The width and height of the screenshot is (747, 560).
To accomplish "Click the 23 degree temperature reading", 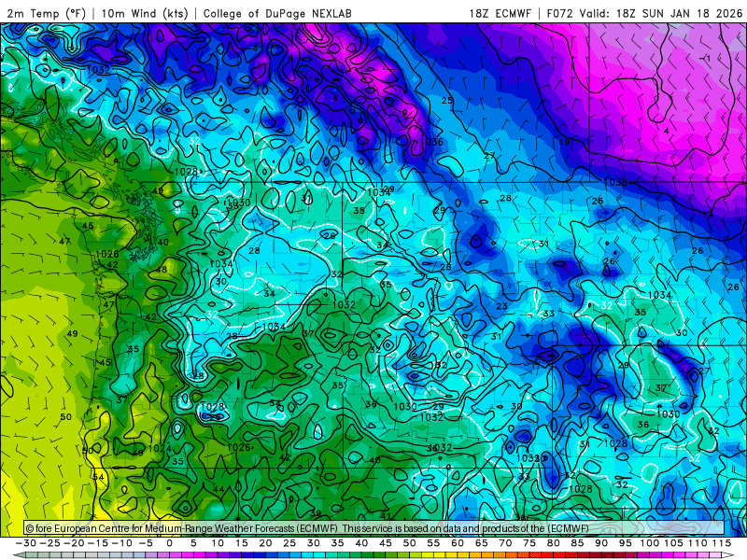I will tap(501, 306).
